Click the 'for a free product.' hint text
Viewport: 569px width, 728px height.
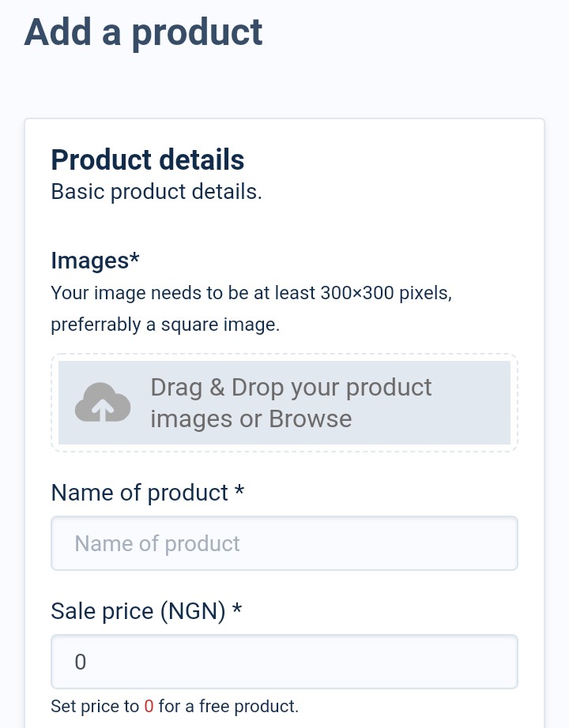228,706
